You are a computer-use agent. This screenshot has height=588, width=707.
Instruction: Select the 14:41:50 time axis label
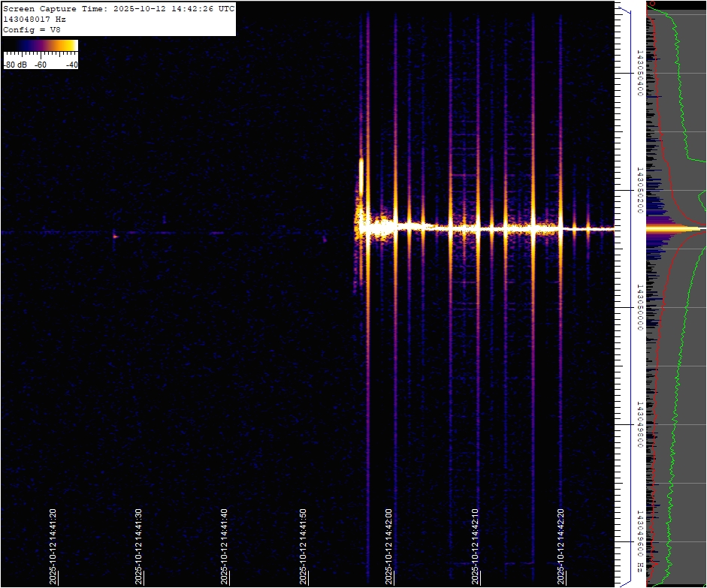pyautogui.click(x=304, y=546)
